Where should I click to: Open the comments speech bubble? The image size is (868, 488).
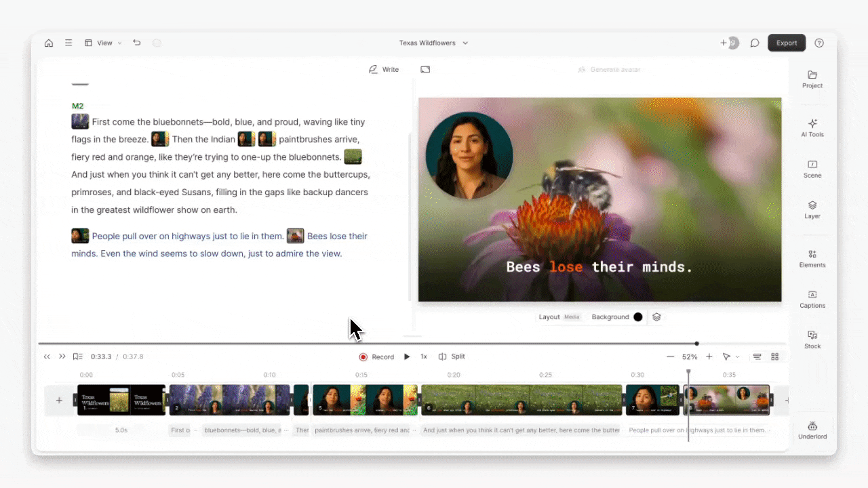coord(754,43)
